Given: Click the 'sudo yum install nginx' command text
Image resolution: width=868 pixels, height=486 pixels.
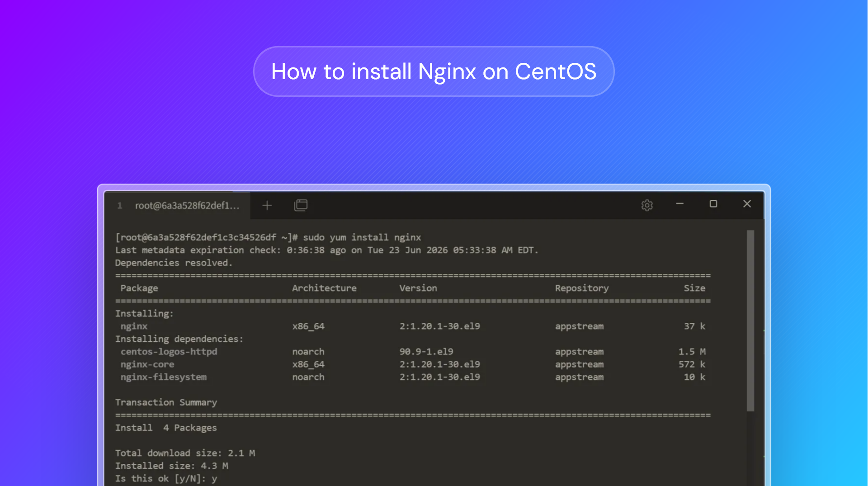Looking at the screenshot, I should click(x=362, y=237).
